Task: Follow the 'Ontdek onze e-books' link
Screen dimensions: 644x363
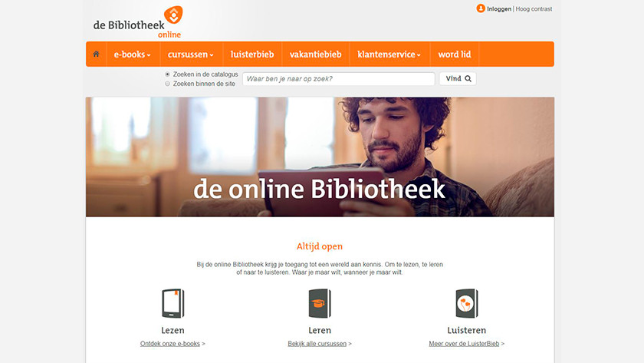Action: point(170,344)
